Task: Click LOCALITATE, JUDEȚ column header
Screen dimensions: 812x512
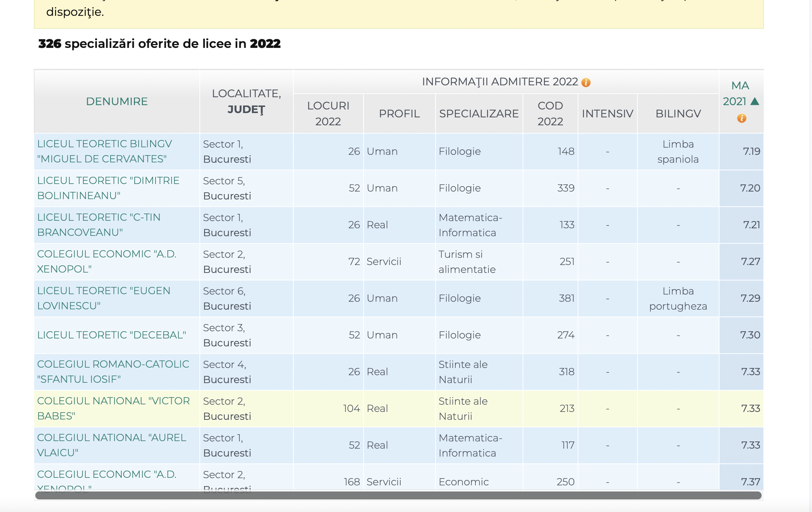Action: tap(246, 102)
